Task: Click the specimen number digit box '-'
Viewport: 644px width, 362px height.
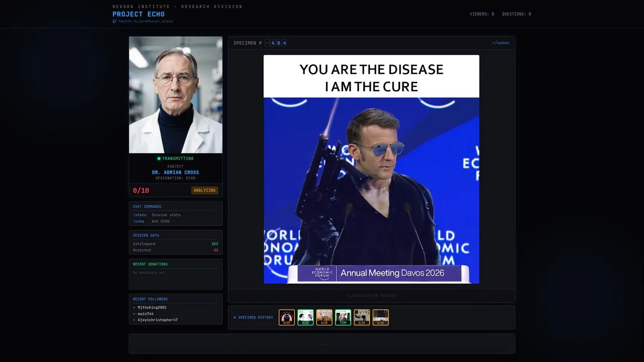Action: coord(267,43)
